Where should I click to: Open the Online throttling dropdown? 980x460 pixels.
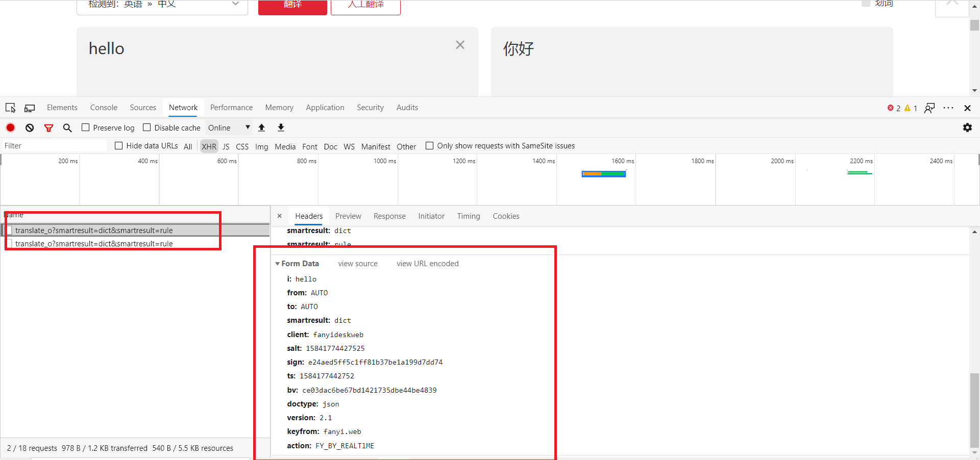[x=229, y=128]
